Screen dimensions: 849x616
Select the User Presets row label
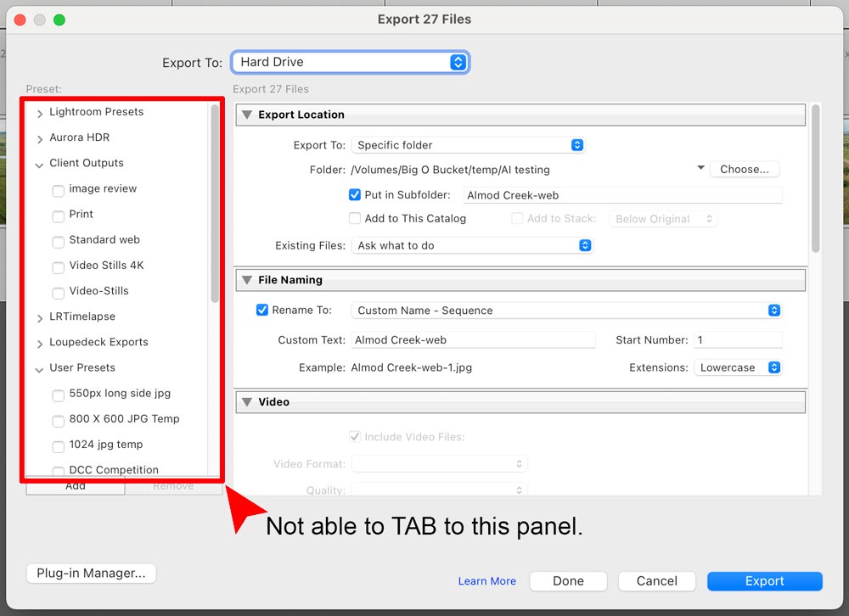point(82,367)
